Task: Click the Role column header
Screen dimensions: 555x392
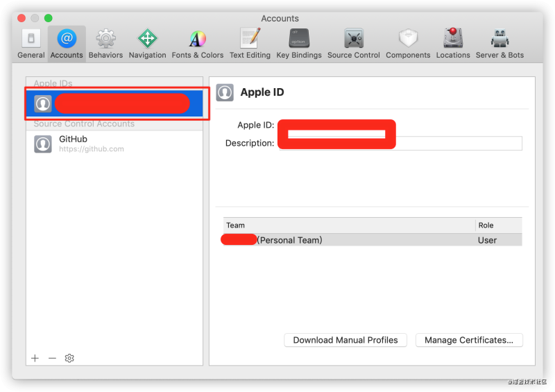Action: tap(499, 225)
